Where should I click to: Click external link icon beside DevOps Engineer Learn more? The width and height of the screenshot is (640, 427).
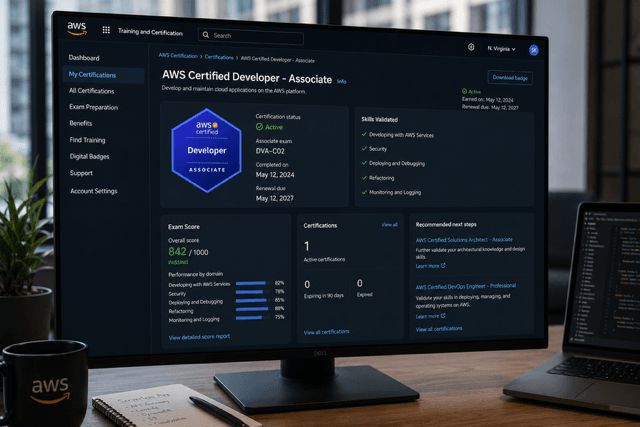[443, 316]
